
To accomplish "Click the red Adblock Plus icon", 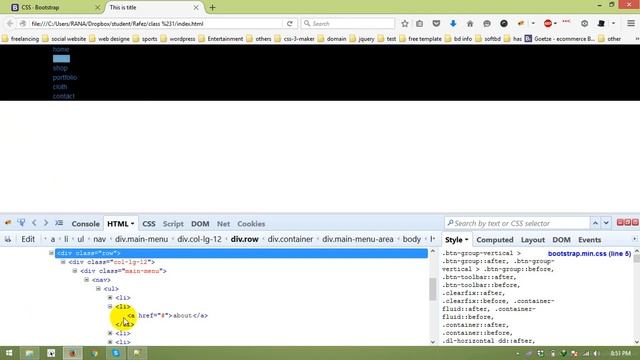I will [548, 24].
